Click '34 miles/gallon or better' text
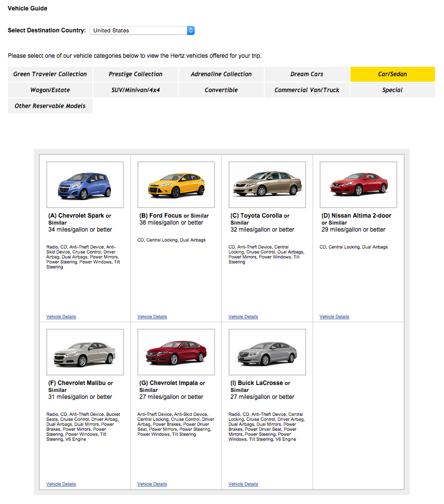Viewport: 444px width, 504px height. click(80, 230)
